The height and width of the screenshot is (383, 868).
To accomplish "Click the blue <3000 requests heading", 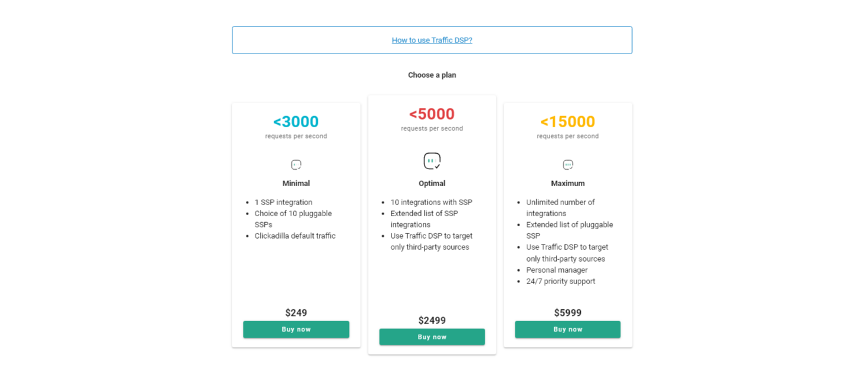I will coord(296,122).
